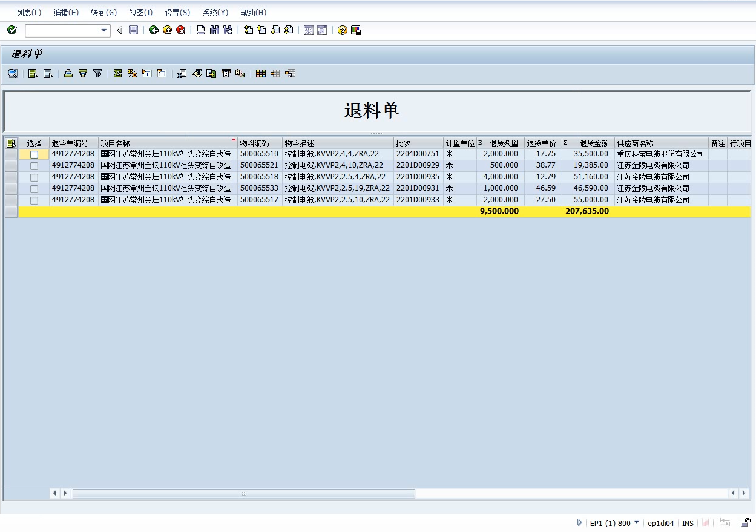Expand the status bar triangle arrow

[579, 522]
